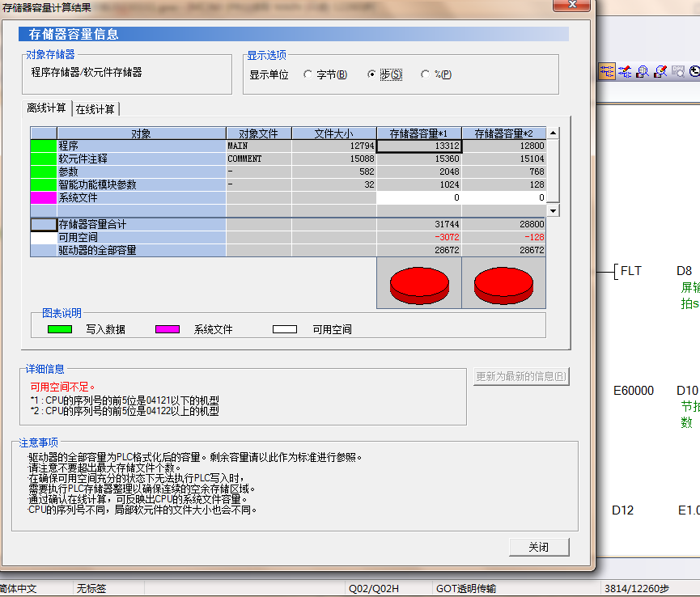This screenshot has height=597, width=700.
Task: Select the 字节(B) display unit radio button
Action: point(308,74)
